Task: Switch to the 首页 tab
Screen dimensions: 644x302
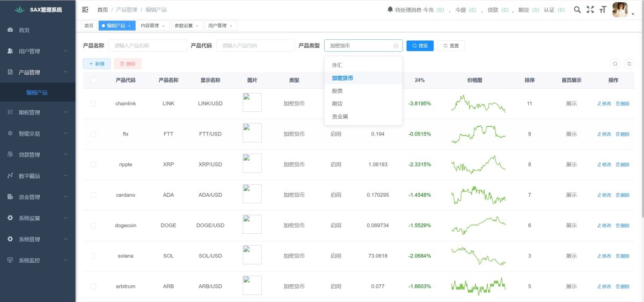Action: coord(89,26)
